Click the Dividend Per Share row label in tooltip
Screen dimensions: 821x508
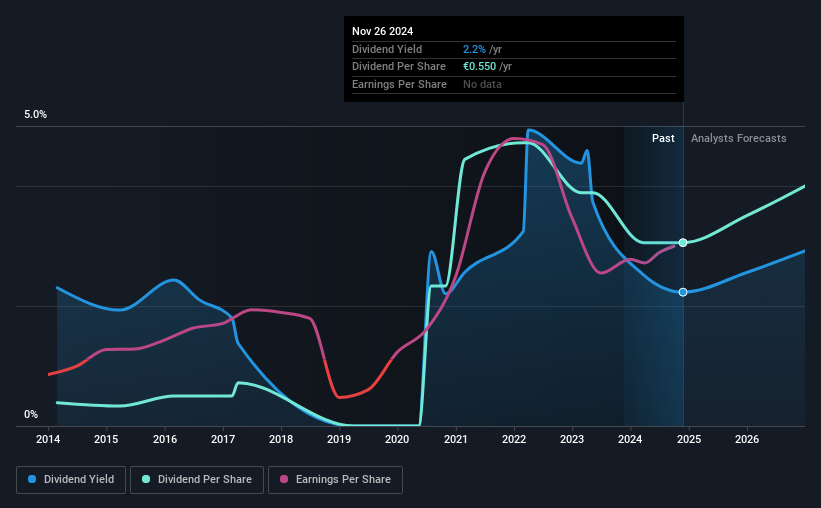tap(399, 67)
